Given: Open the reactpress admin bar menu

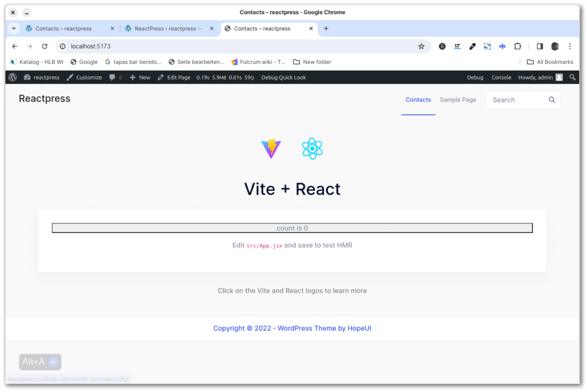Looking at the screenshot, I should click(x=42, y=77).
